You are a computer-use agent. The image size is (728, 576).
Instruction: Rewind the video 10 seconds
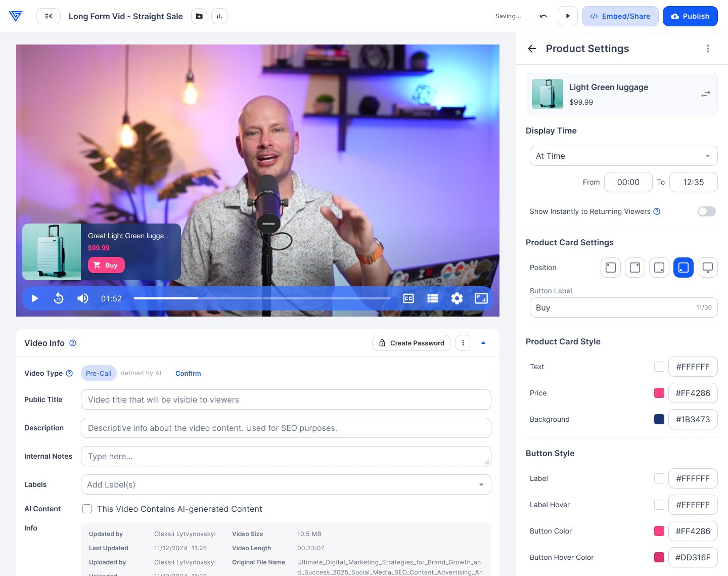click(59, 298)
